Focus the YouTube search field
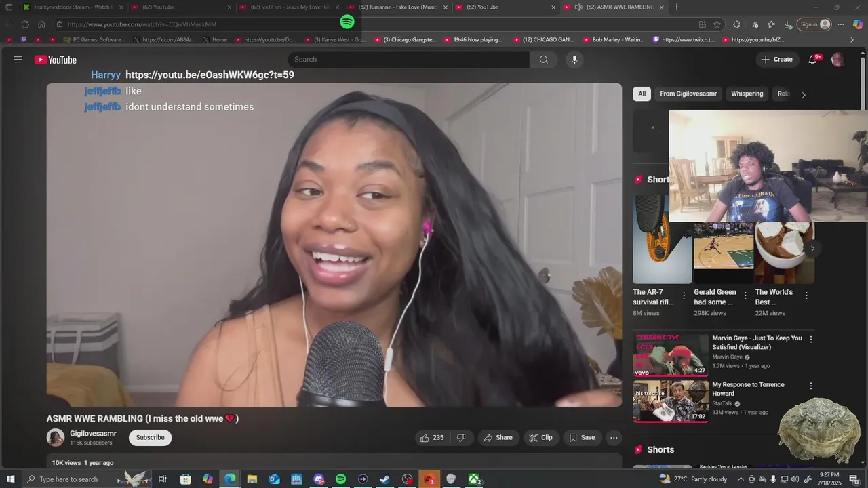The width and height of the screenshot is (868, 488). (x=409, y=60)
